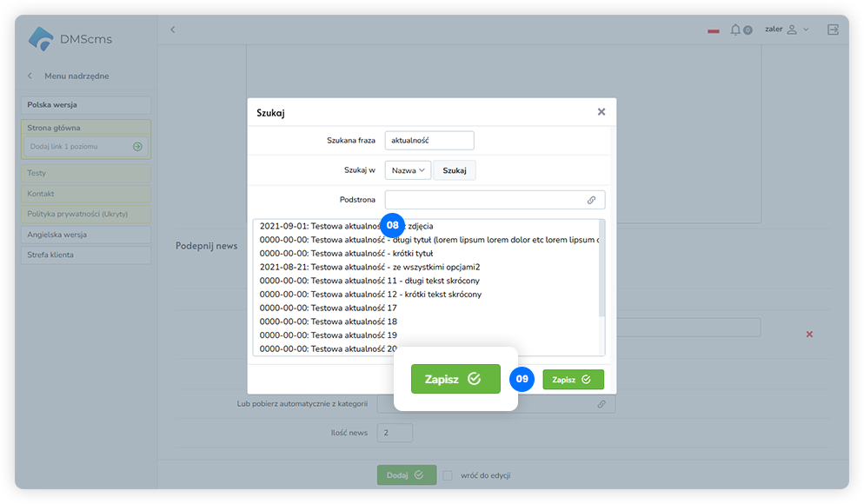Click the Szukaj search button
The image size is (864, 504).
point(455,170)
